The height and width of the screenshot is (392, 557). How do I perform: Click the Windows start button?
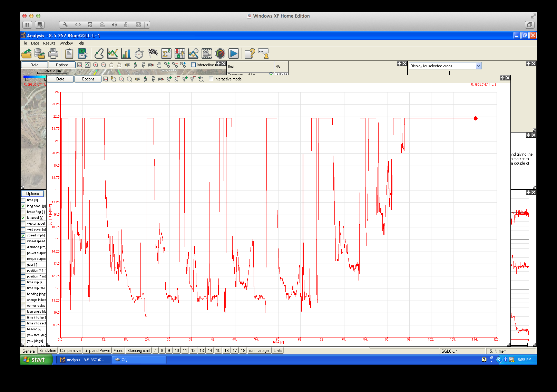point(35,360)
